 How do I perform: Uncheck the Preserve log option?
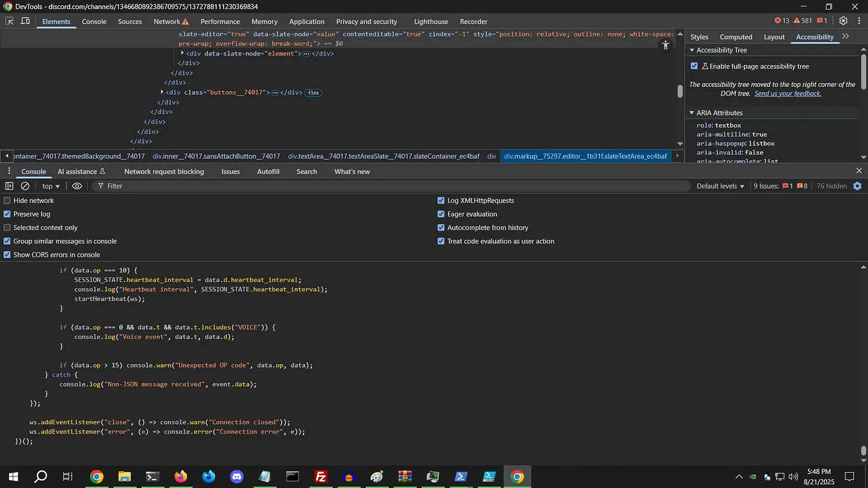click(x=8, y=214)
